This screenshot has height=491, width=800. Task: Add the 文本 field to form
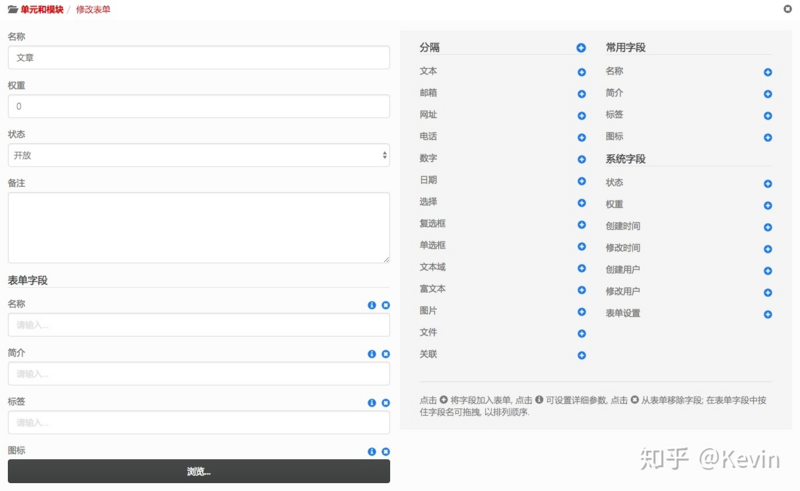[x=582, y=72]
